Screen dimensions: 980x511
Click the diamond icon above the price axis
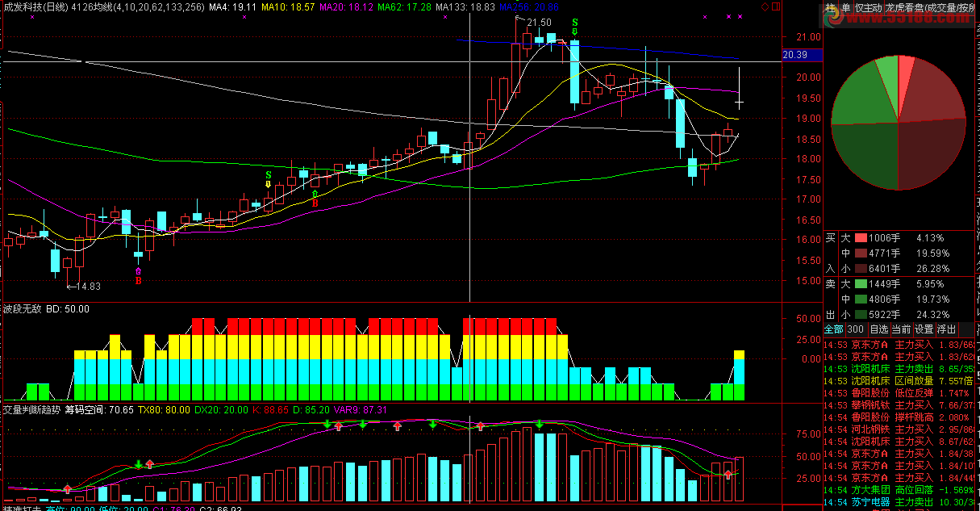pos(765,7)
